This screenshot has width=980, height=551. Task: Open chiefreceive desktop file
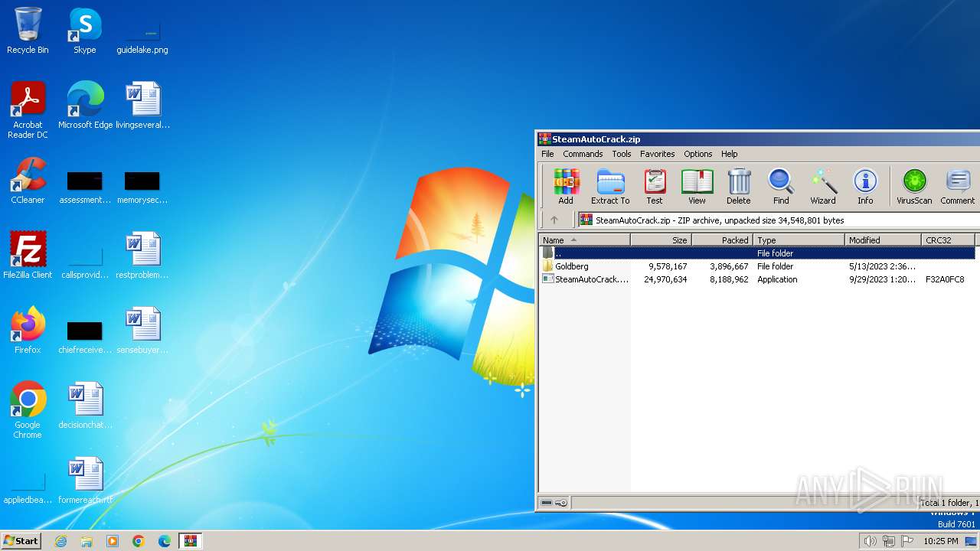click(x=85, y=337)
